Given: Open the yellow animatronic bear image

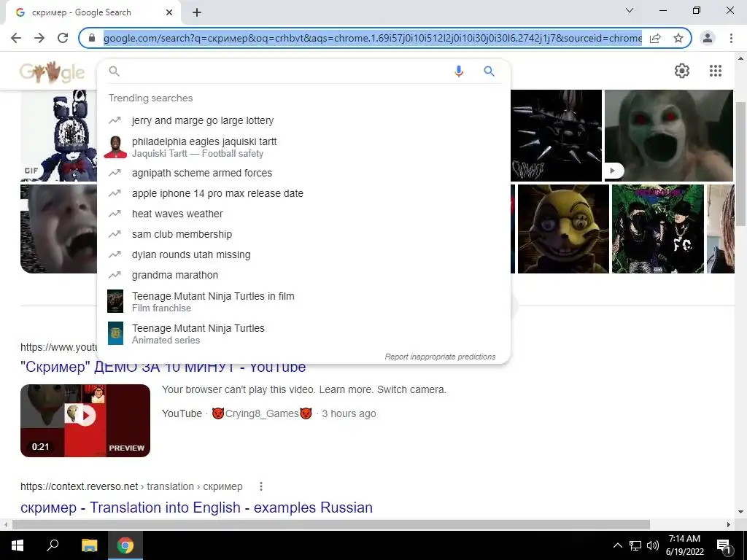Looking at the screenshot, I should point(563,229).
